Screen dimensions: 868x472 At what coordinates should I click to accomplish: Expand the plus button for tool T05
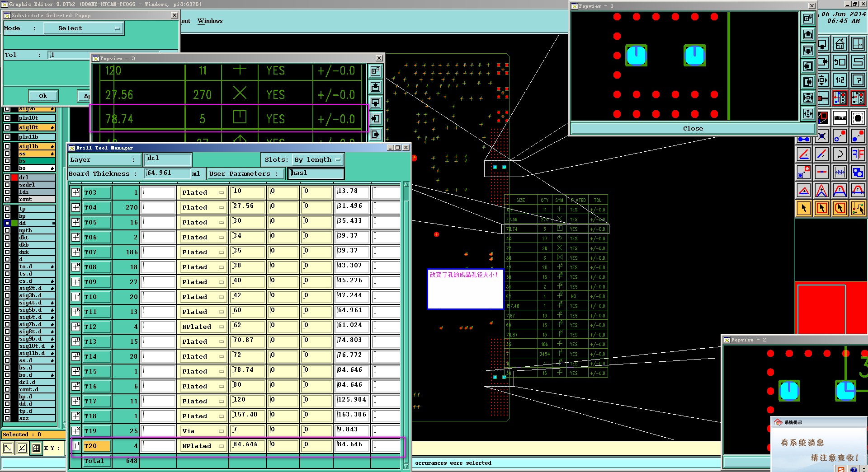(x=76, y=222)
